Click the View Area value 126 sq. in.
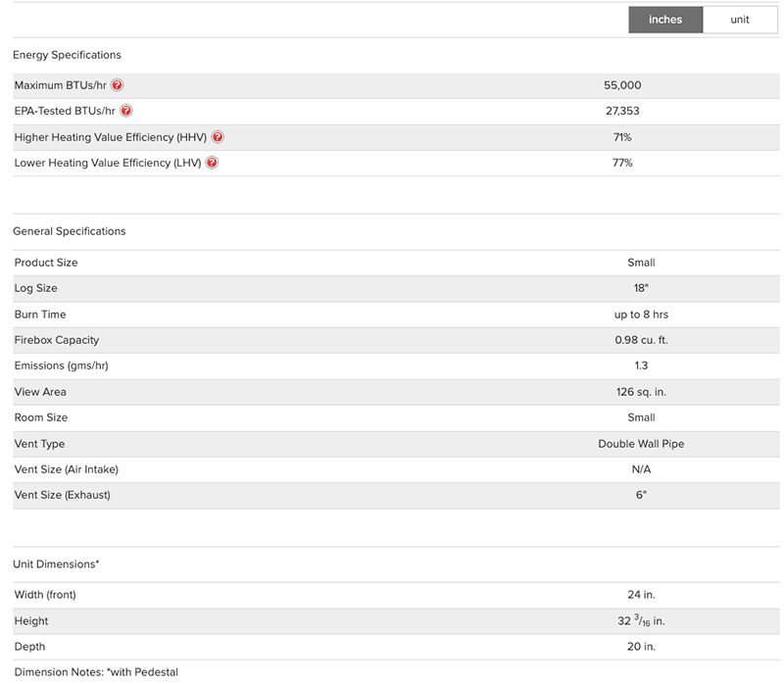Screen dimensions: 784x684 (641, 392)
